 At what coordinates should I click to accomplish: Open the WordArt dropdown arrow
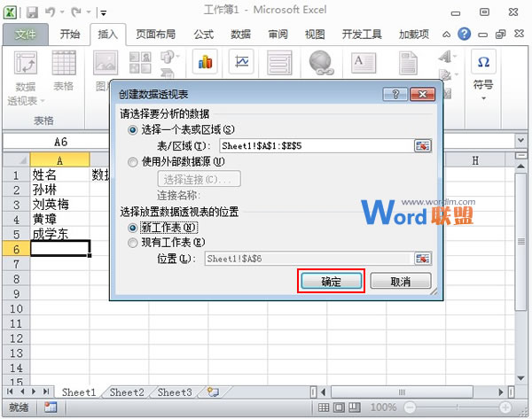[x=455, y=57]
